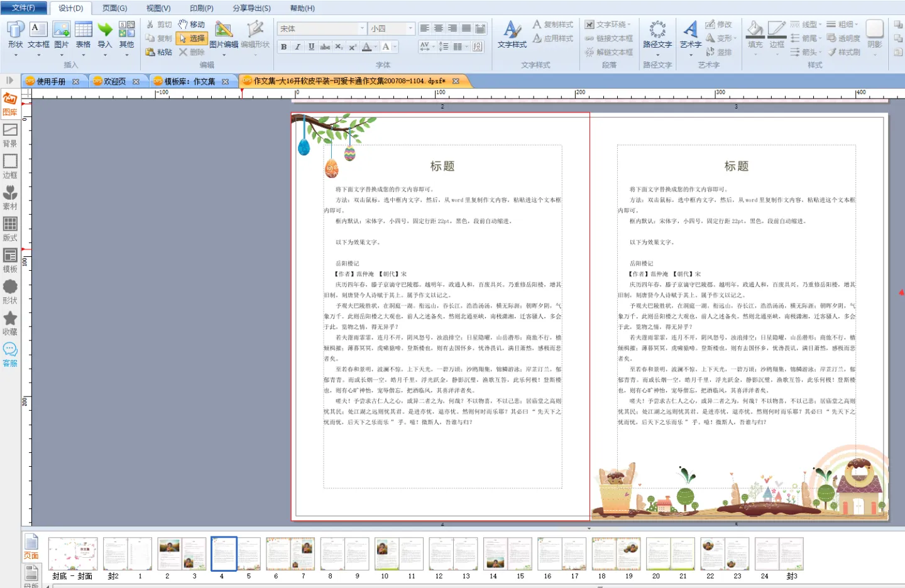Open the 收藏 favorites sidebar panel
The image size is (905, 588).
[x=10, y=324]
